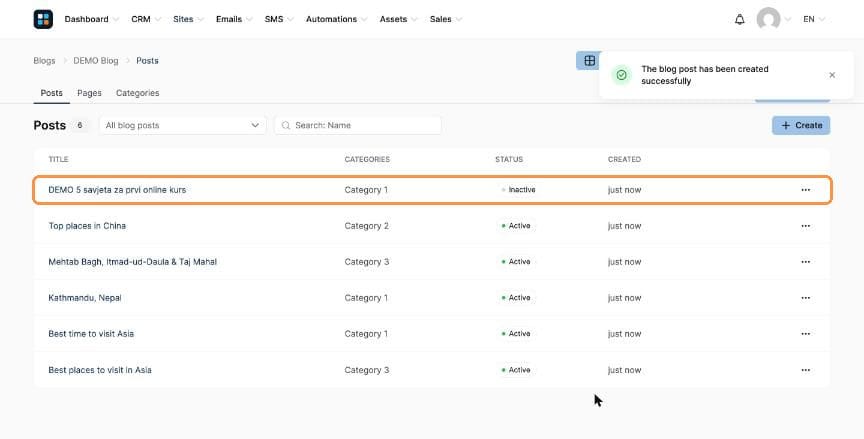
Task: Open post Top places in China
Action: (x=87, y=226)
